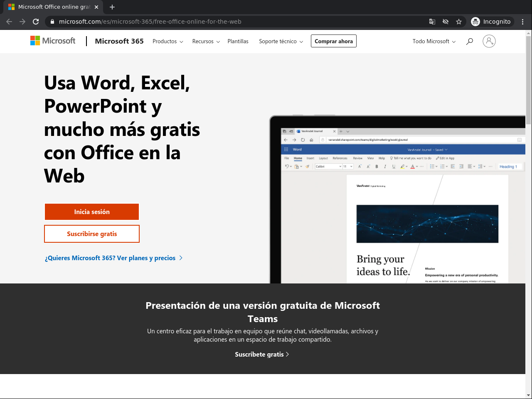The height and width of the screenshot is (399, 532).
Task: Open the Microsoft 365 home link
Action: [119, 41]
